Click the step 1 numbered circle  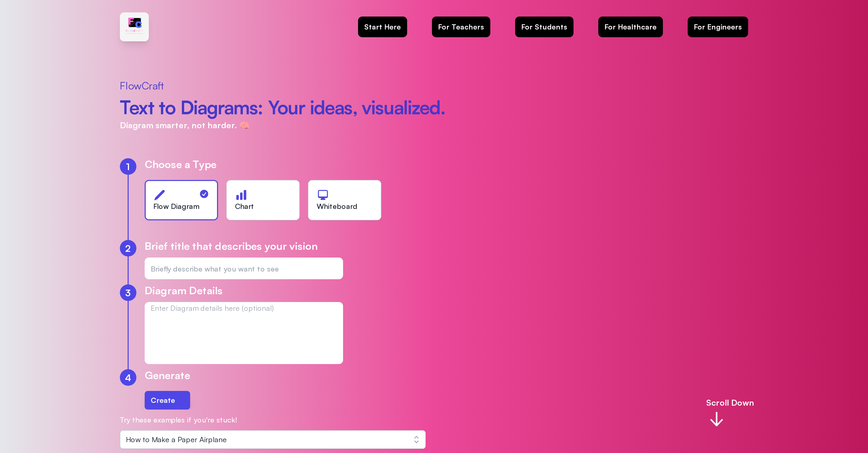click(128, 166)
